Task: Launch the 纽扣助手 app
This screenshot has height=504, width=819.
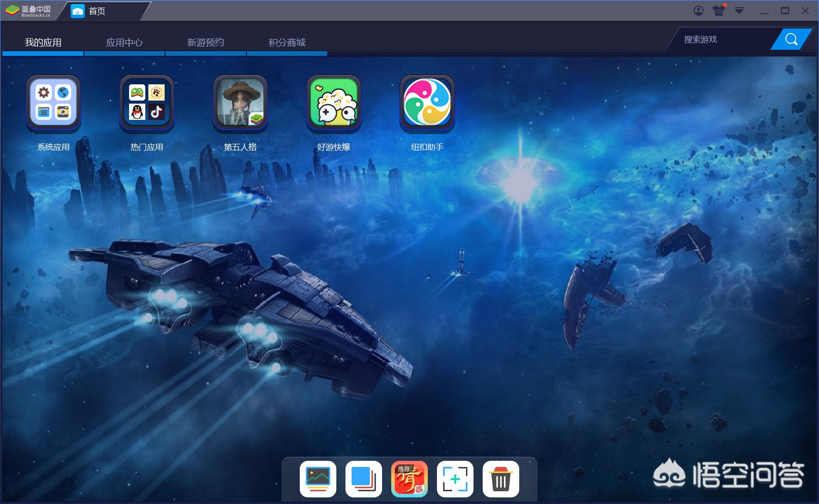Action: 427,103
